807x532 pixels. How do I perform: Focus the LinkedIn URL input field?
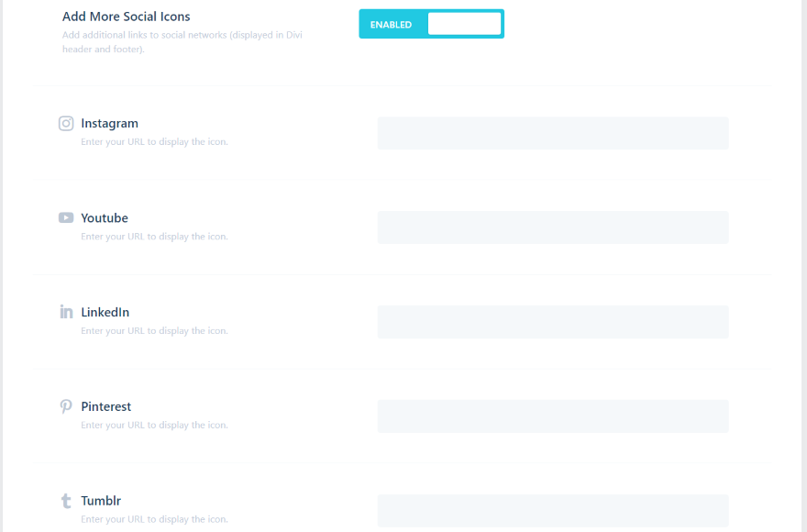pos(553,322)
